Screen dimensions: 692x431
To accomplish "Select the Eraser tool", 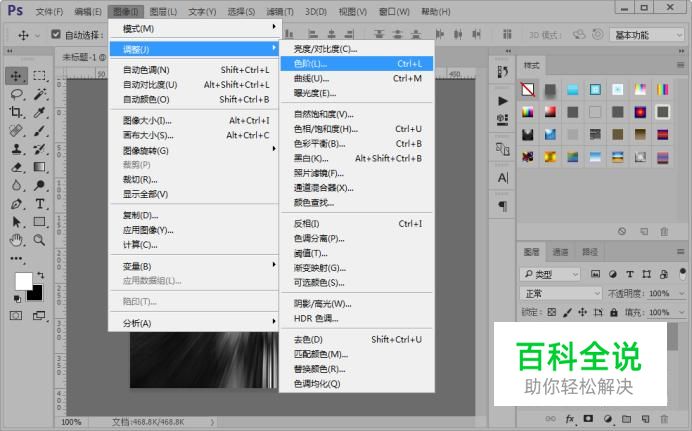I will [16, 167].
